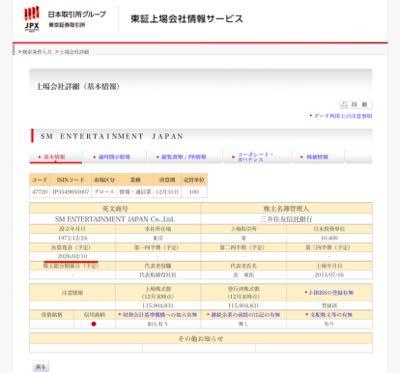
Task: Click the 東証上場会社情報サービス site title
Action: (187, 19)
